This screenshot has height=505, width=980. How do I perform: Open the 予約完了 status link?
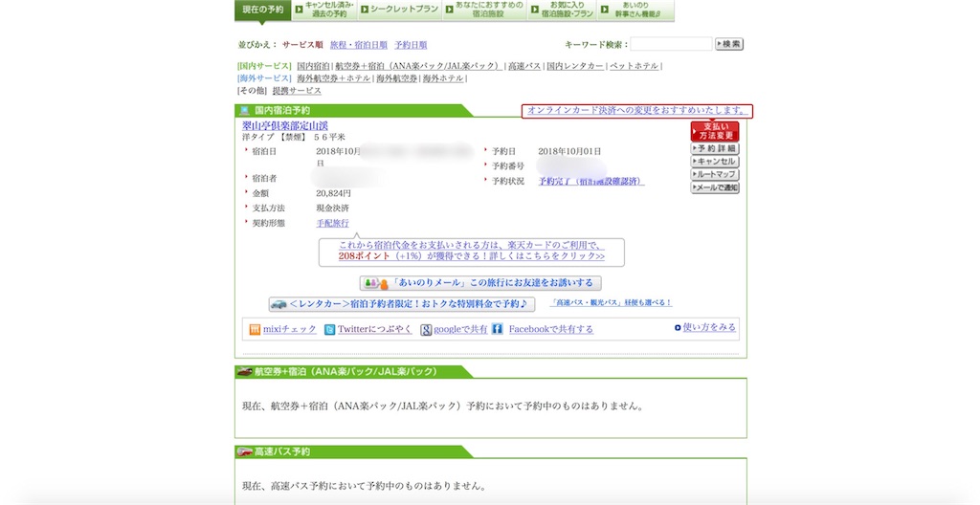point(590,182)
